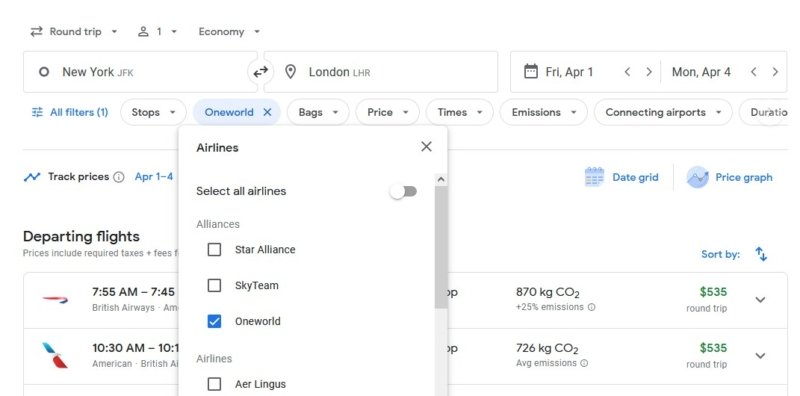This screenshot has height=396, width=800.
Task: Click the Sort by arrows icon
Action: 761,254
